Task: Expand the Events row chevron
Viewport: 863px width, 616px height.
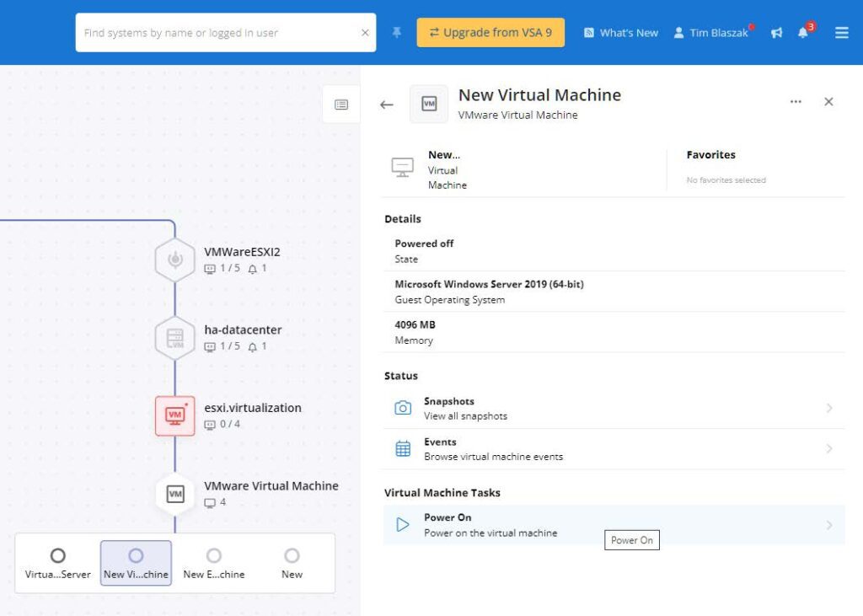Action: coord(829,448)
